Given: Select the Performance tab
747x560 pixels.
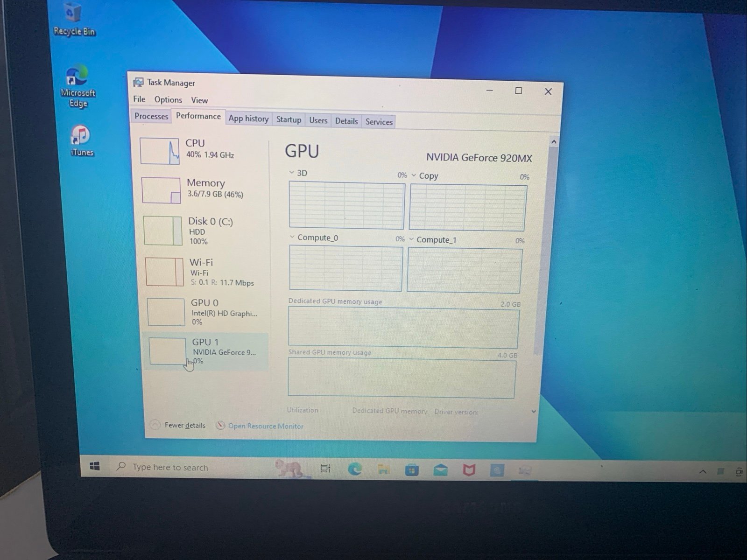Looking at the screenshot, I should [x=198, y=116].
